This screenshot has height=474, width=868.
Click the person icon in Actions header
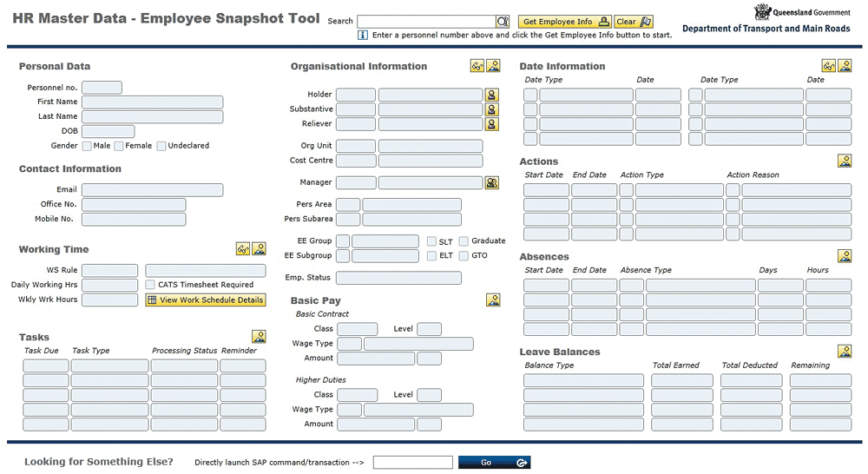[845, 161]
